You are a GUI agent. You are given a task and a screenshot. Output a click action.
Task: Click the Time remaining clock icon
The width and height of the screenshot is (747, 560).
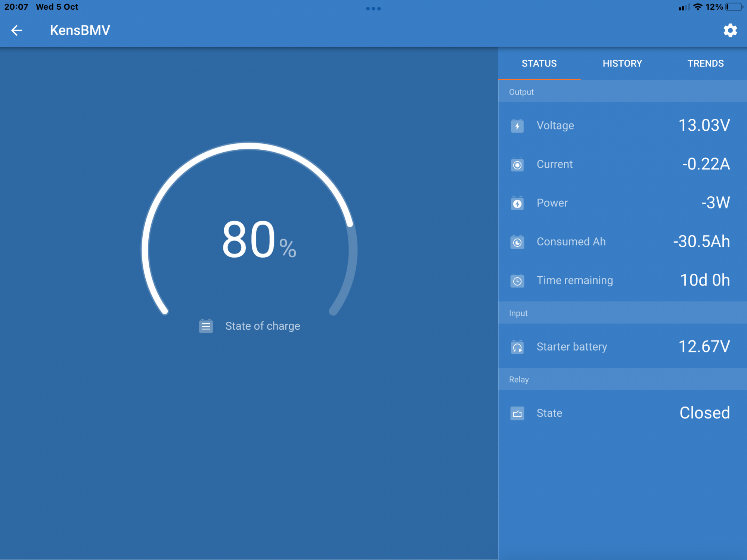click(x=517, y=281)
